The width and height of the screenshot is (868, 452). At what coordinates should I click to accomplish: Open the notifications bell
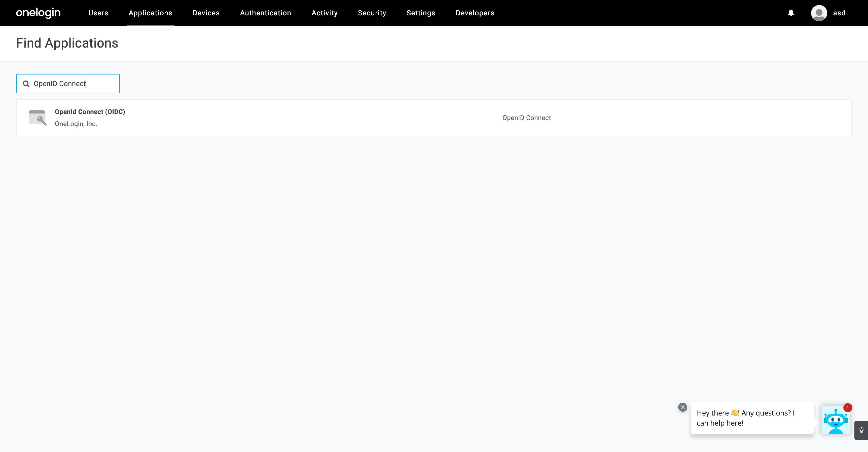coord(791,13)
